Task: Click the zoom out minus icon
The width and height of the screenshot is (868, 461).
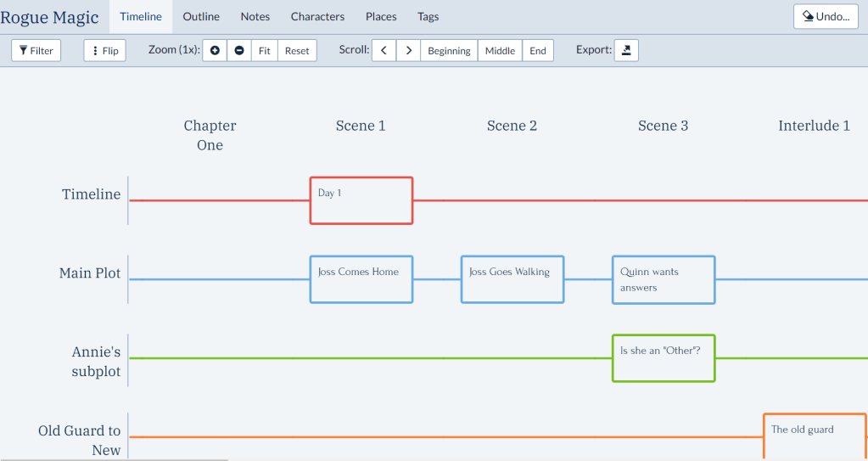Action: (x=239, y=51)
